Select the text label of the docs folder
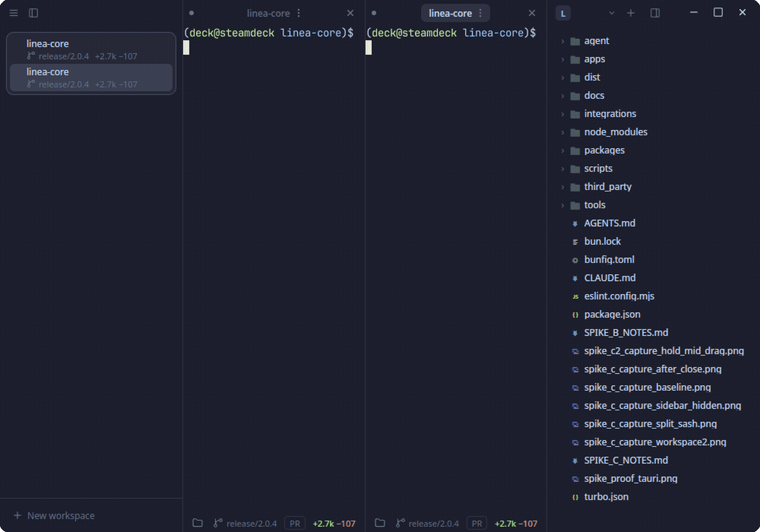760x532 pixels. pyautogui.click(x=594, y=96)
